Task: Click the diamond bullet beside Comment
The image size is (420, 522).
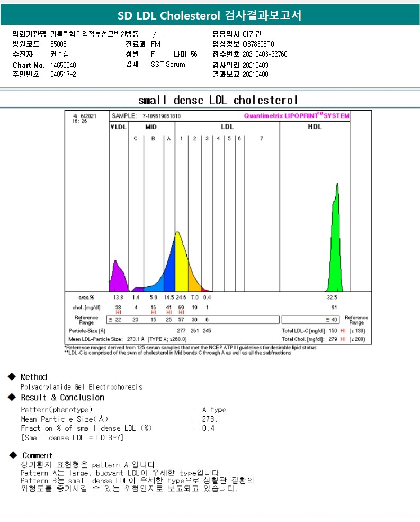Action: point(13,455)
